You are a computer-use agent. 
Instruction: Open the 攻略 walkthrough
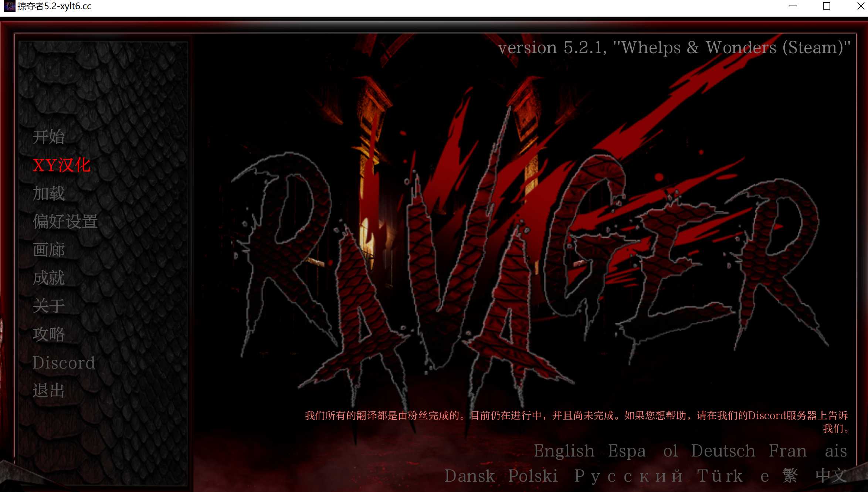(x=49, y=335)
